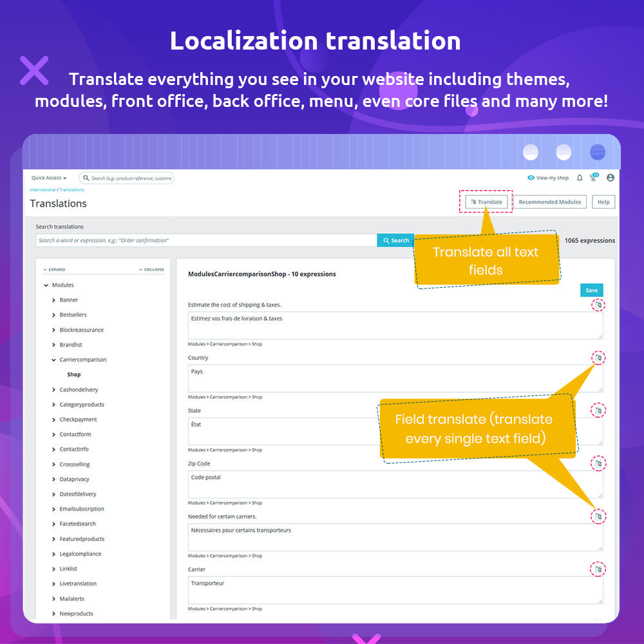Screen dimensions: 644x644
Task: Select Dateofdelivery in the tree
Action: click(78, 494)
